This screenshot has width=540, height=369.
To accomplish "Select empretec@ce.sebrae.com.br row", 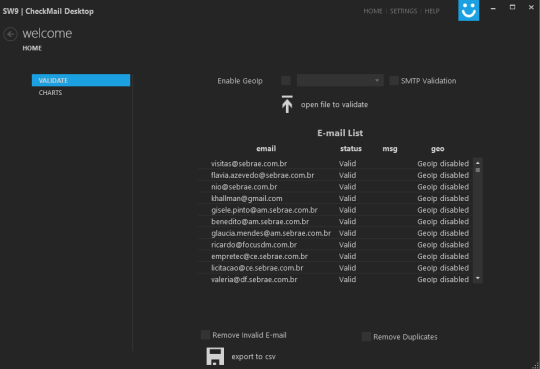I will (335, 256).
